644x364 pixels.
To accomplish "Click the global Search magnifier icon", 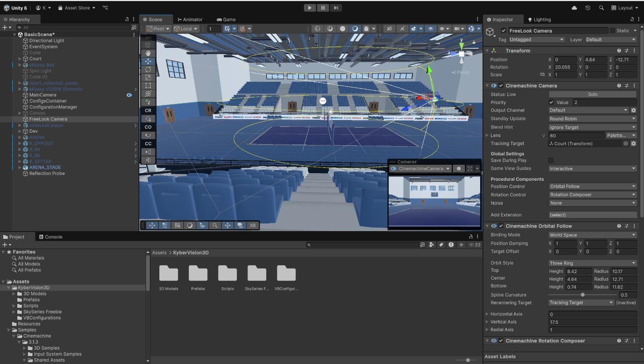I will tap(601, 8).
